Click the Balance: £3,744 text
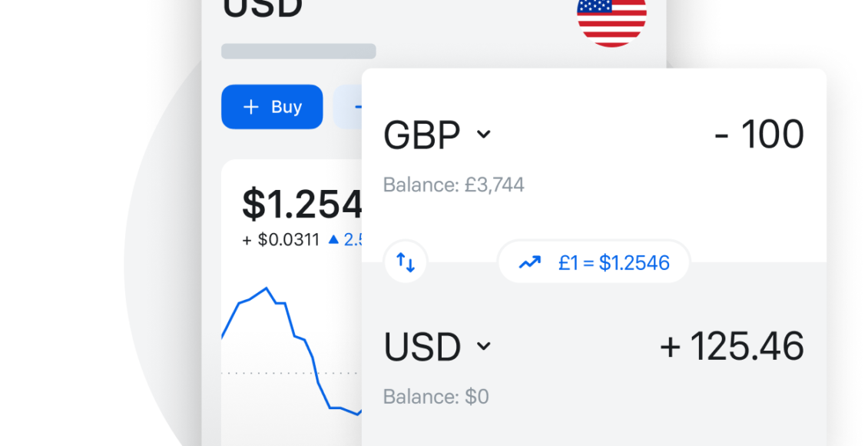 (454, 185)
